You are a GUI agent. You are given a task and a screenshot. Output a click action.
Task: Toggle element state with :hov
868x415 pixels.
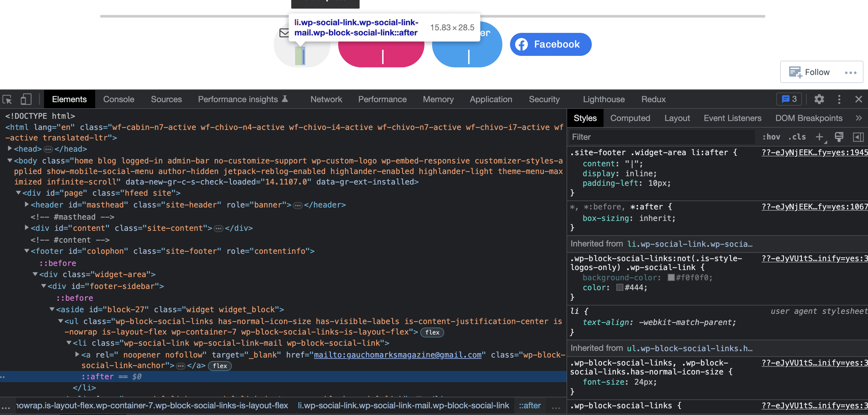(772, 137)
